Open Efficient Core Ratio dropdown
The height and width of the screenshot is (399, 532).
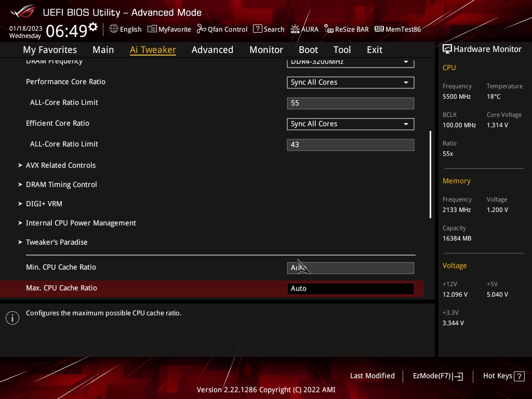click(351, 124)
